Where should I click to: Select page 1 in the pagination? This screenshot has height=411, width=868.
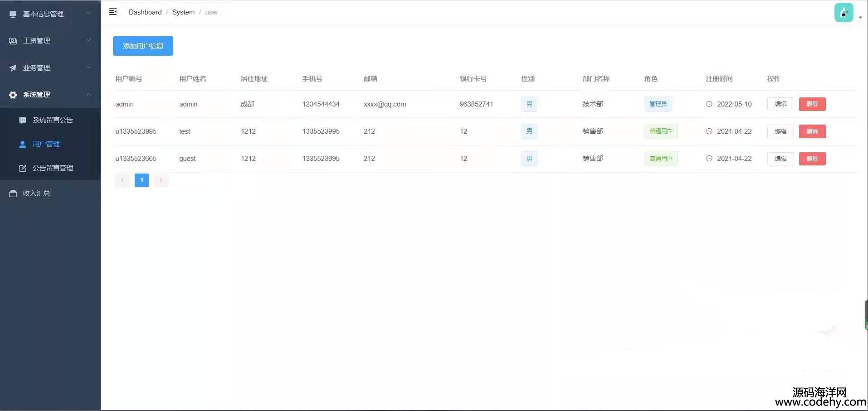coord(141,180)
